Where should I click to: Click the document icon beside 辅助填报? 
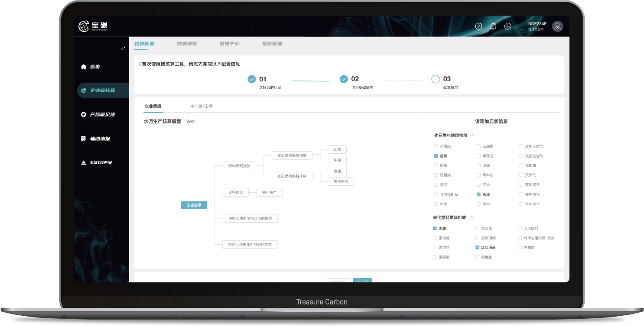(x=84, y=139)
